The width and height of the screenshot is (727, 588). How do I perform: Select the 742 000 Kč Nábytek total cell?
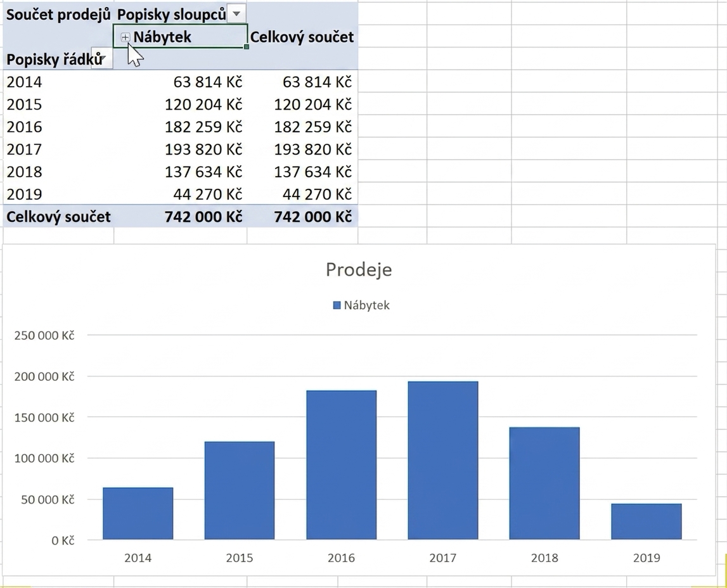pos(181,217)
